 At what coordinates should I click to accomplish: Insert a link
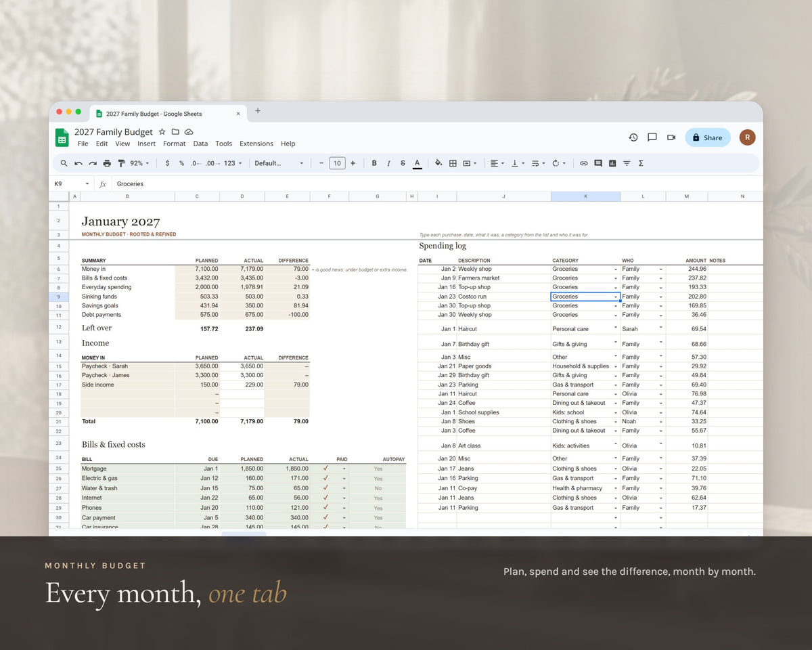[584, 163]
